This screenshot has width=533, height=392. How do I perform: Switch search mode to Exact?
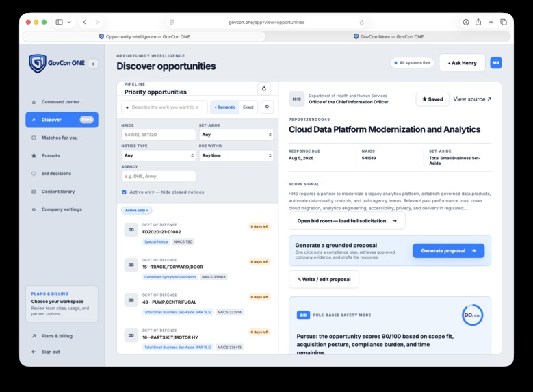pos(248,107)
